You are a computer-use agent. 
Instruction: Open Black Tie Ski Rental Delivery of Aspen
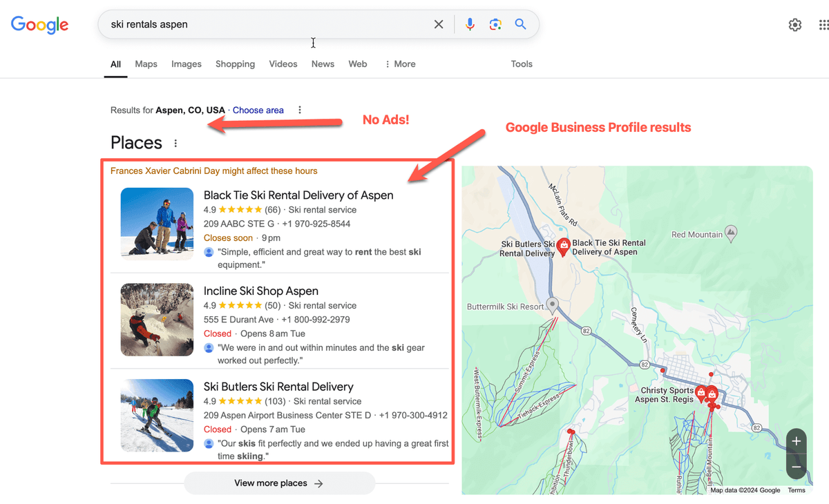tap(298, 195)
